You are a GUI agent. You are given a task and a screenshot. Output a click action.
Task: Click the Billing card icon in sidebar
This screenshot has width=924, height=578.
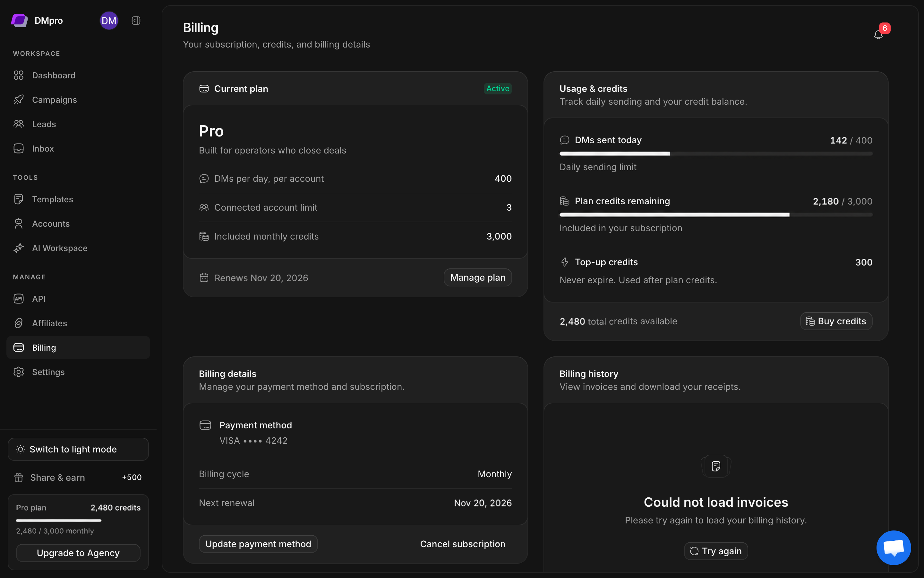tap(19, 347)
